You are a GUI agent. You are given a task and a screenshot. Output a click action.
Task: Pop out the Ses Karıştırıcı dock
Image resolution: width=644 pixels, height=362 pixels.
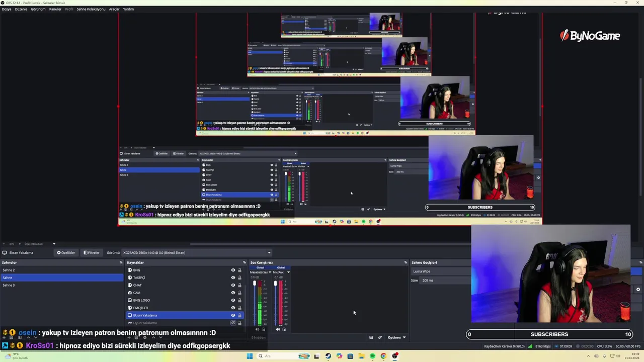coord(406,262)
